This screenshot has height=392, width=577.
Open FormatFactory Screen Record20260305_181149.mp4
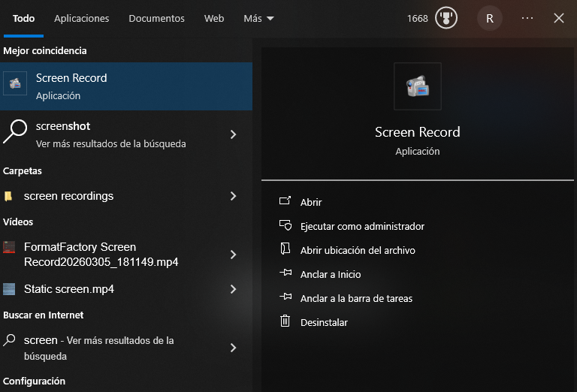tap(126, 255)
